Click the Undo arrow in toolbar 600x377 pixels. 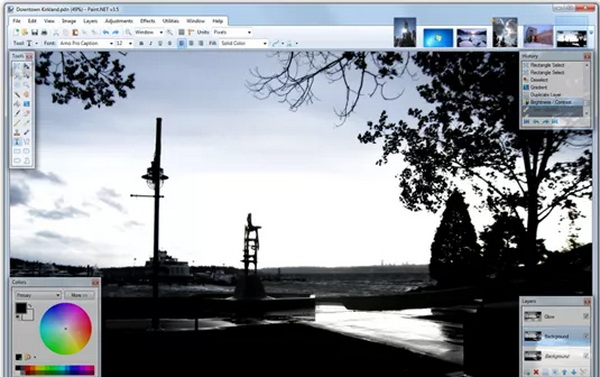[x=106, y=33]
